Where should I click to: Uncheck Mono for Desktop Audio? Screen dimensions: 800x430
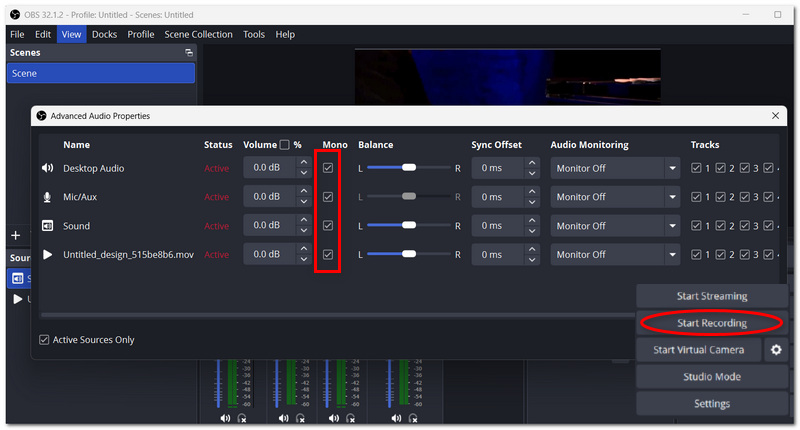(x=328, y=168)
